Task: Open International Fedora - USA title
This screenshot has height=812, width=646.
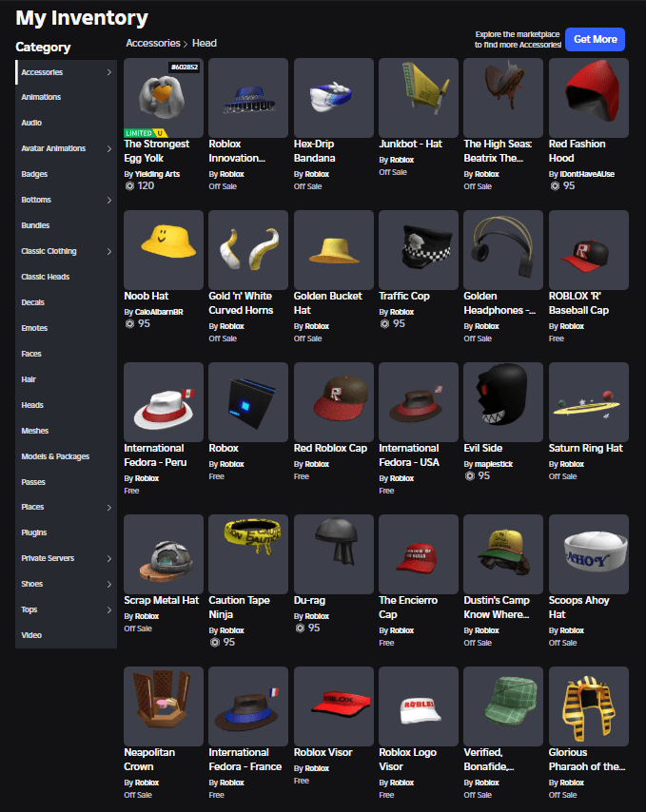Action: 409,455
